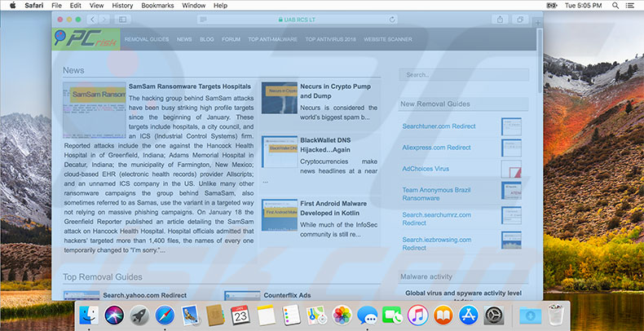Open Searchtuner.com Redirect guide link
Viewport: 644px width, 331px height.
click(439, 126)
